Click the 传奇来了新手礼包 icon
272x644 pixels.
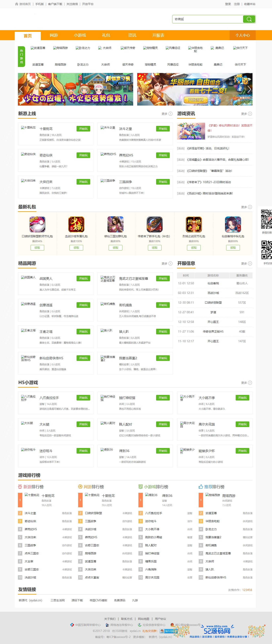pyautogui.click(x=155, y=224)
